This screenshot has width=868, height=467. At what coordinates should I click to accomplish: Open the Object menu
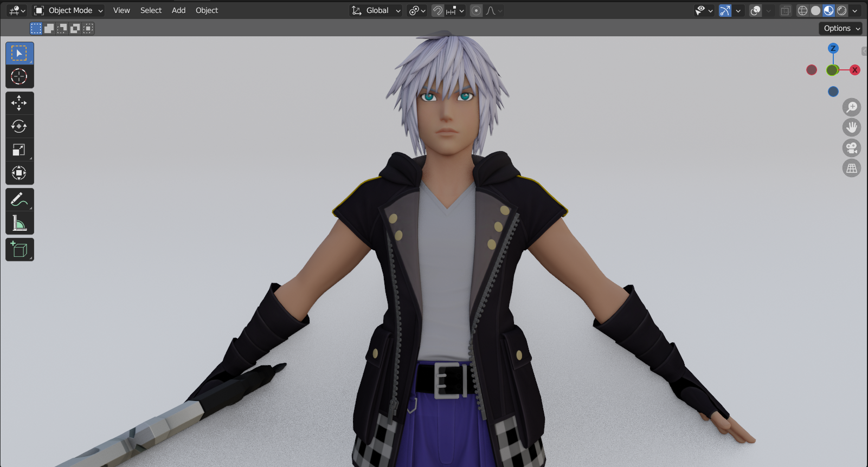[207, 10]
